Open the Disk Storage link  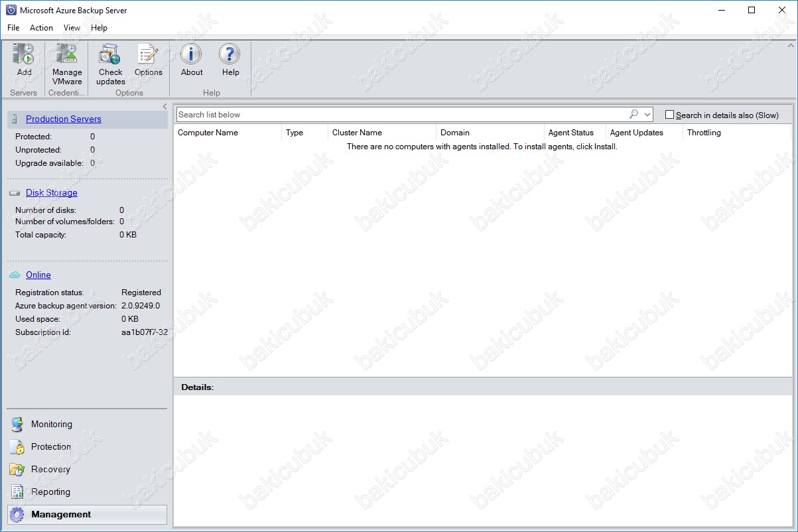click(52, 193)
